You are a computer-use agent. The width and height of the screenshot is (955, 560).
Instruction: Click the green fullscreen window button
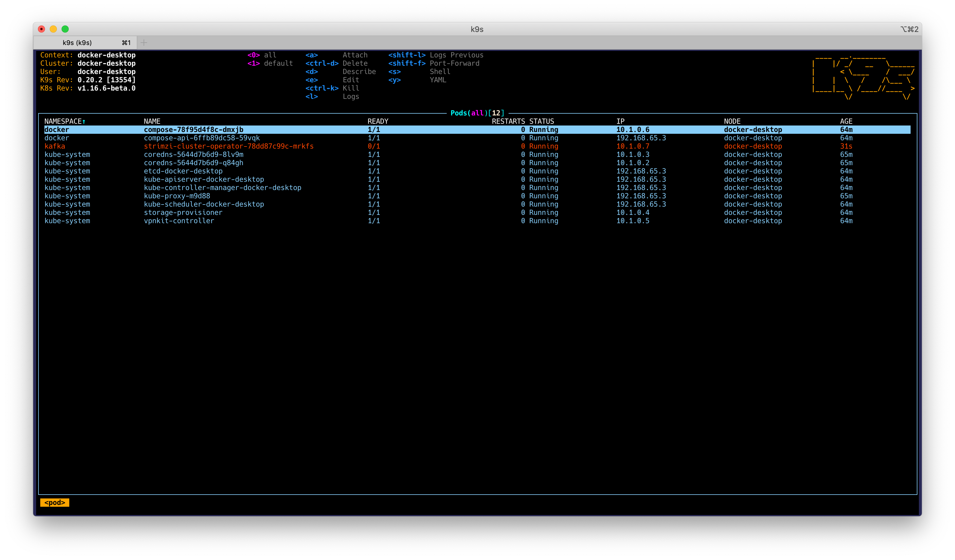click(x=65, y=29)
